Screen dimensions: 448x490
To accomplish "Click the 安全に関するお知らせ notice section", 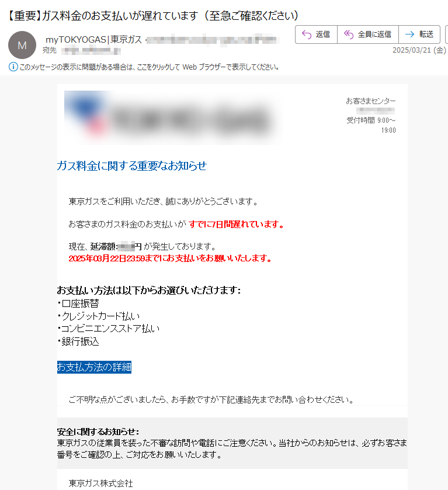I will coord(232,443).
